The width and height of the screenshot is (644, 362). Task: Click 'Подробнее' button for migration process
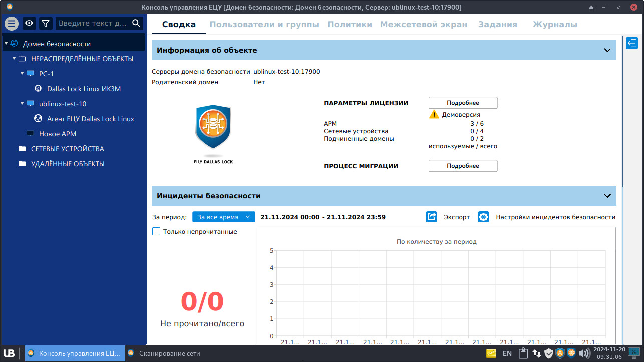coord(463,166)
